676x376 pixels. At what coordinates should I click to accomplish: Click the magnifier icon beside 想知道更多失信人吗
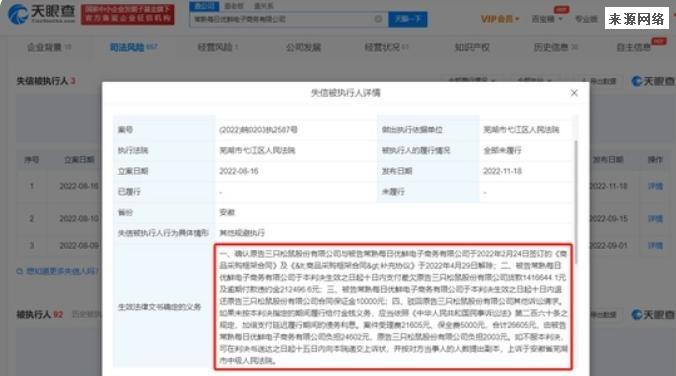[x=20, y=271]
